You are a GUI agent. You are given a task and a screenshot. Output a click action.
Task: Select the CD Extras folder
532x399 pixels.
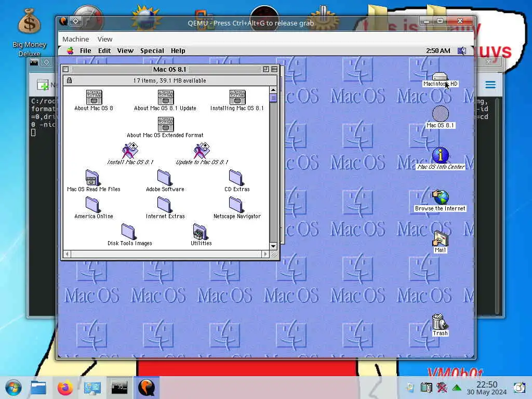tap(236, 178)
